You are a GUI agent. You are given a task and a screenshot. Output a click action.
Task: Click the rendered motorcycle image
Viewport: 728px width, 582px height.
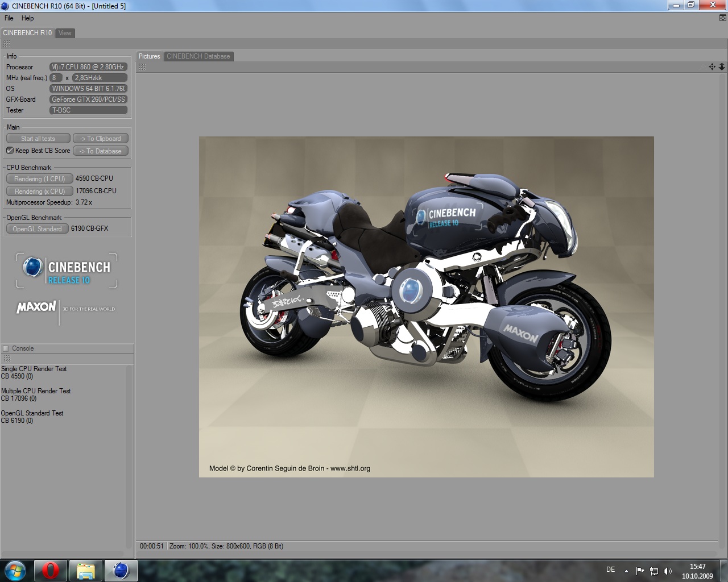[x=427, y=307]
